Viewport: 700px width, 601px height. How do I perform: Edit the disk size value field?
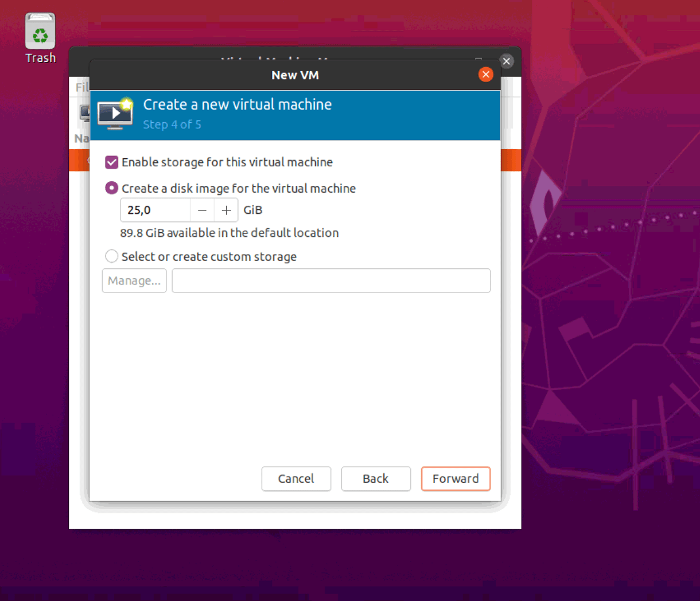(x=154, y=210)
